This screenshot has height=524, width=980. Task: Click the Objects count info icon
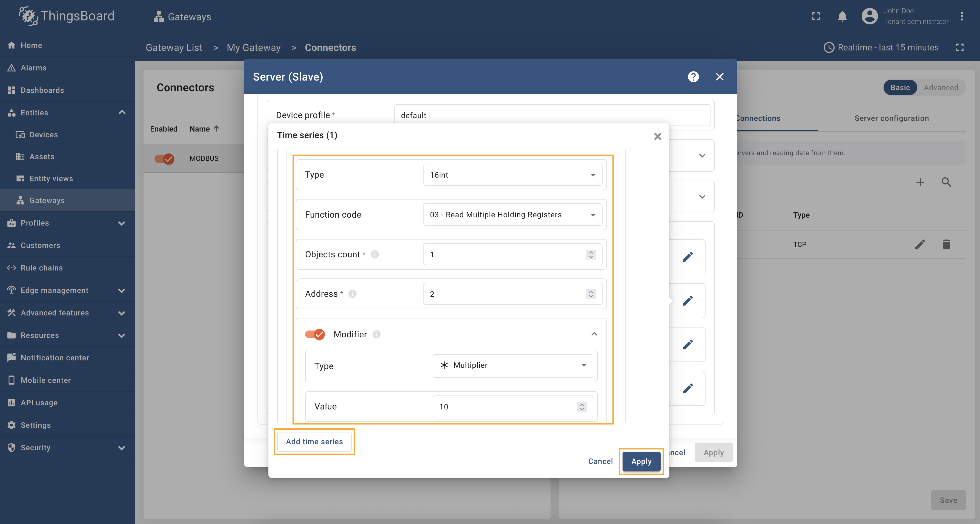[375, 254]
